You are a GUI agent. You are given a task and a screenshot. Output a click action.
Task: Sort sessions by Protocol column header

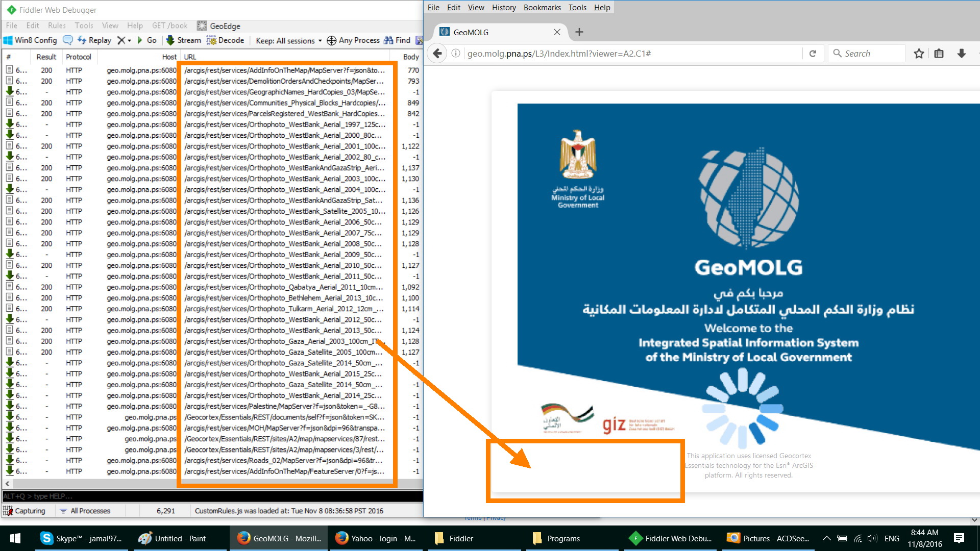coord(79,57)
